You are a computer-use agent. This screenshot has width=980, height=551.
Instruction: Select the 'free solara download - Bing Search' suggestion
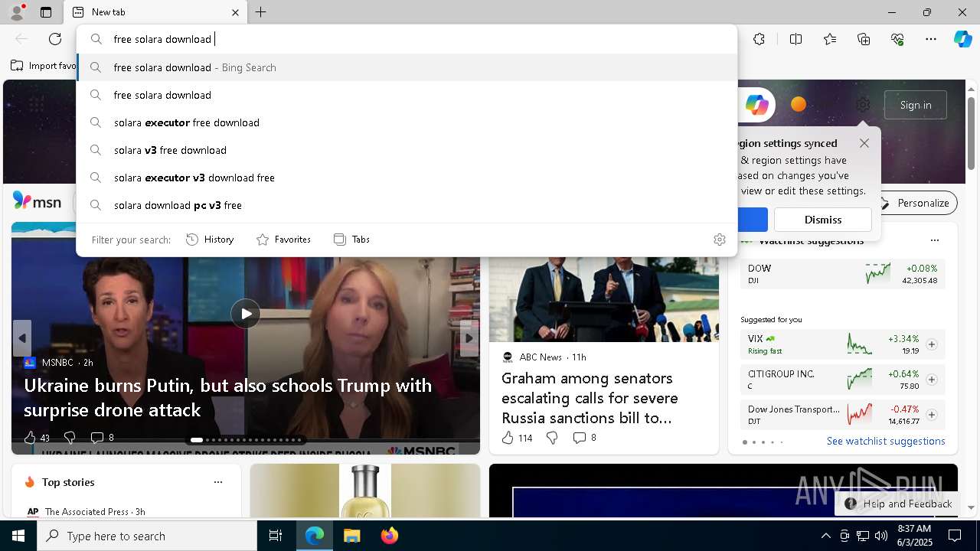pos(407,67)
